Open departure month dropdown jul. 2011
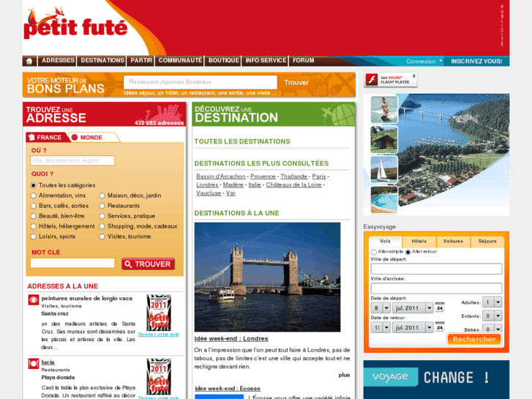 tap(413, 308)
